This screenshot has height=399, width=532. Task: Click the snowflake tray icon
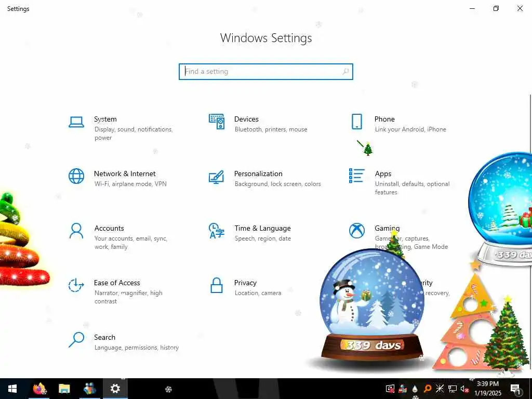tap(440, 389)
